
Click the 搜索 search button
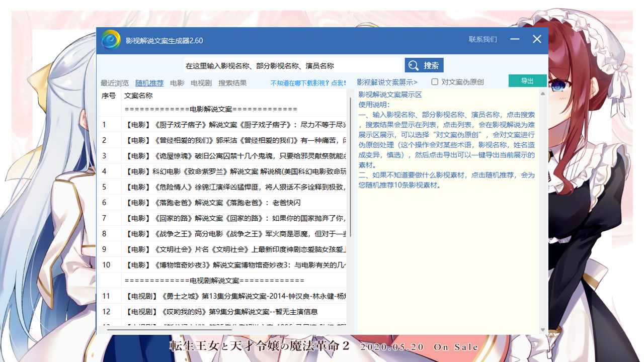pos(424,65)
